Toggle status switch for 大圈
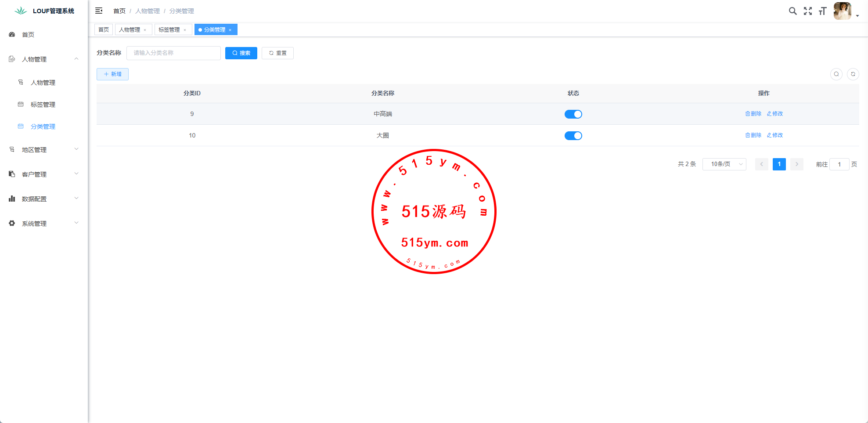 tap(573, 136)
